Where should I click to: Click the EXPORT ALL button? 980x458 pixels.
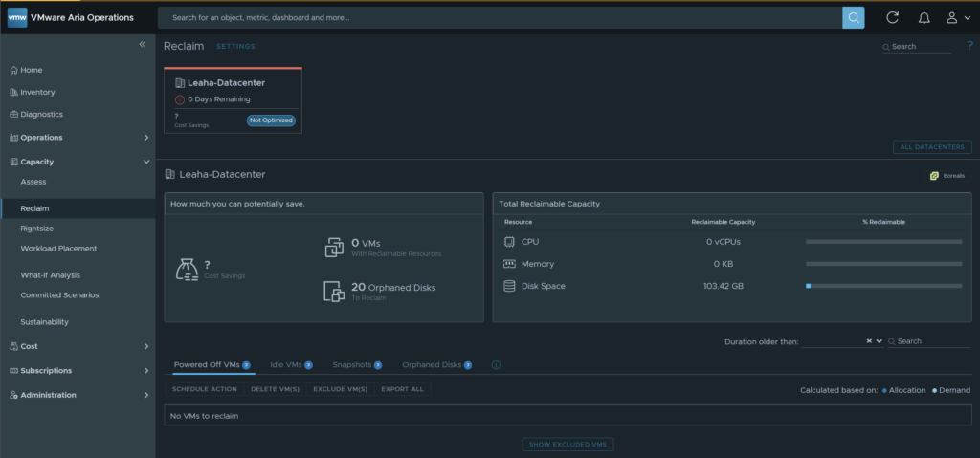tap(403, 389)
